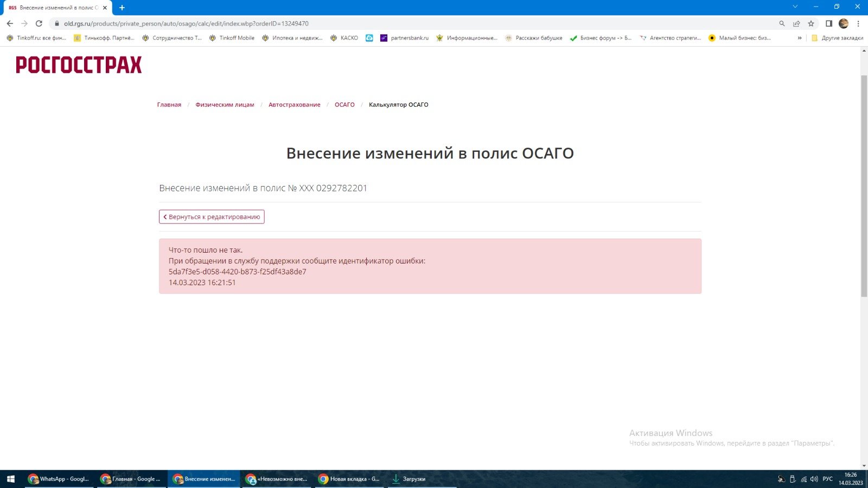Open Тинькофф. Партнё... bookmark
The image size is (868, 488).
point(104,38)
